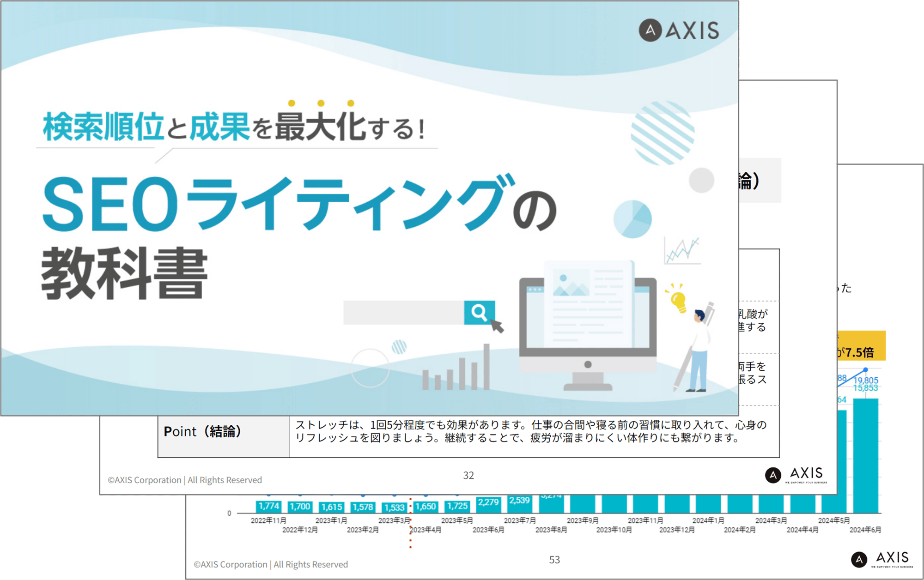The height and width of the screenshot is (580, 924).
Task: Click page number 53
Action: pyautogui.click(x=554, y=560)
